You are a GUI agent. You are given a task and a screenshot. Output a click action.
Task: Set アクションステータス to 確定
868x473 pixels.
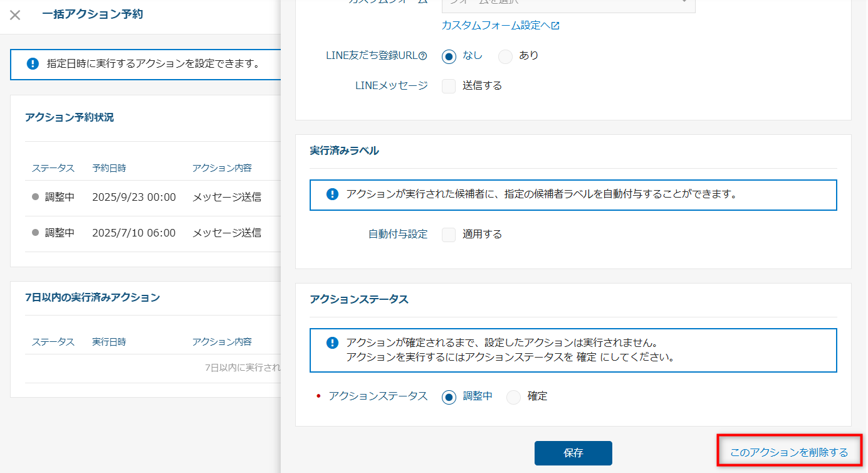click(513, 397)
